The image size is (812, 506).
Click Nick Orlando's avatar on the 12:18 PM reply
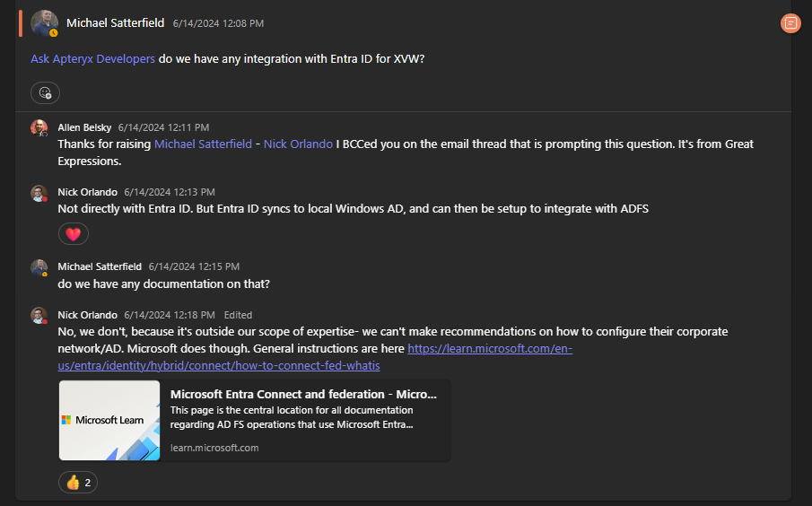click(39, 316)
